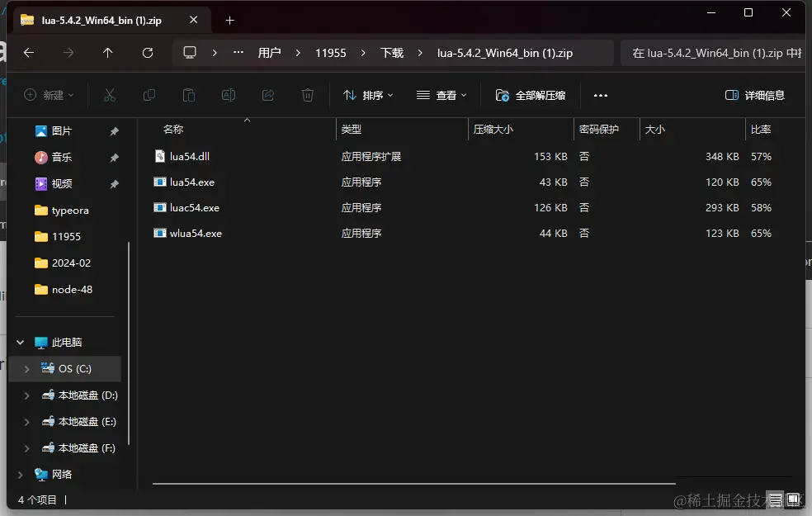Click the Delete trash icon
The image size is (812, 516).
308,95
